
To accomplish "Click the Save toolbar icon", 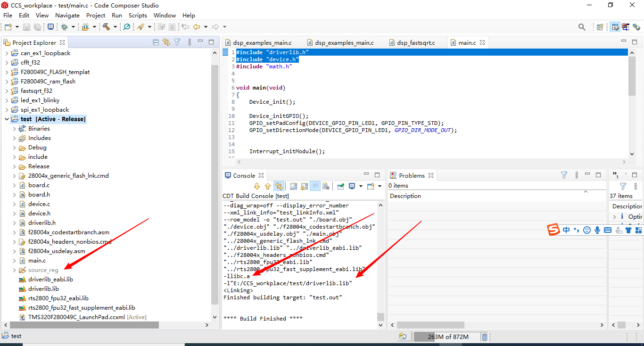I will [x=26, y=27].
